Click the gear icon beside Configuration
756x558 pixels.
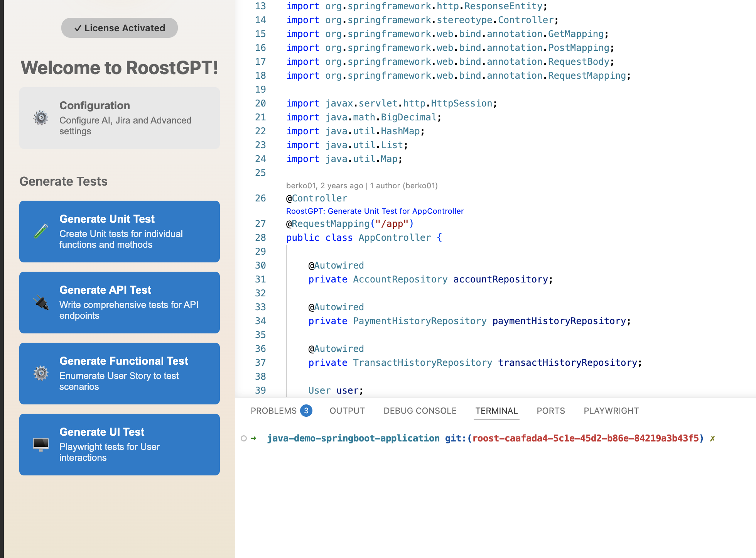pyautogui.click(x=40, y=117)
